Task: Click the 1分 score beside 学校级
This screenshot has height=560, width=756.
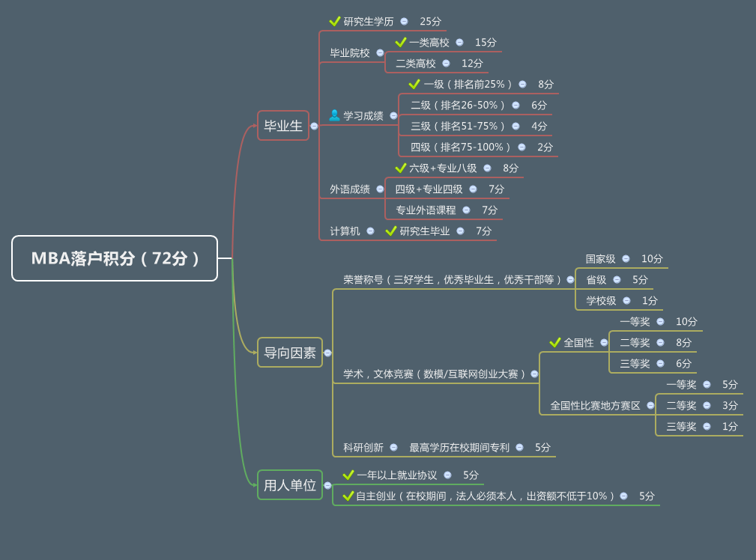Action: coord(650,301)
